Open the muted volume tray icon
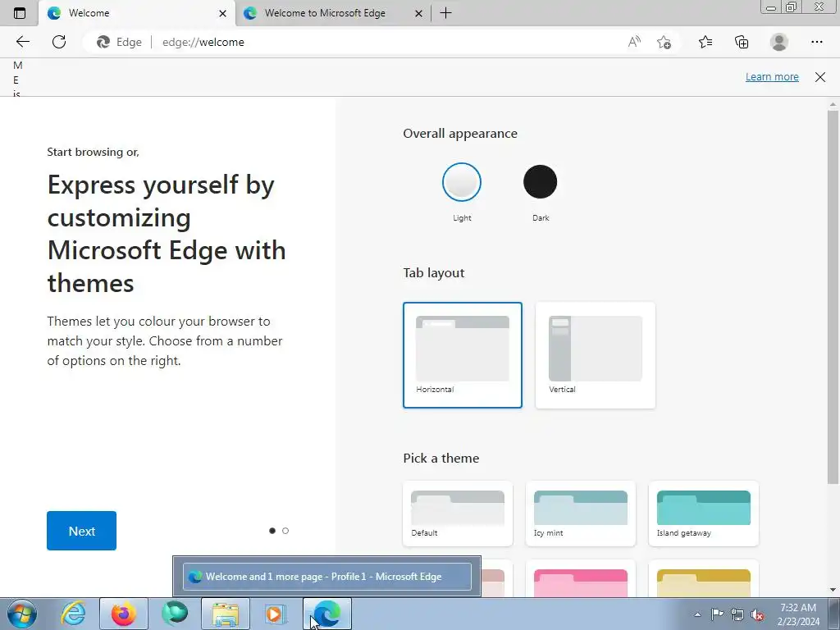Image resolution: width=840 pixels, height=630 pixels. [757, 614]
